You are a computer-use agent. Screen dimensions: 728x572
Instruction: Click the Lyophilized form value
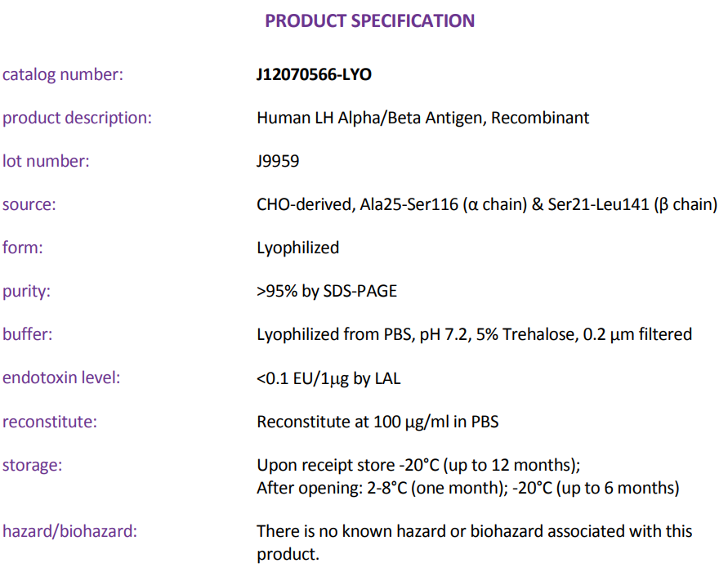297,248
